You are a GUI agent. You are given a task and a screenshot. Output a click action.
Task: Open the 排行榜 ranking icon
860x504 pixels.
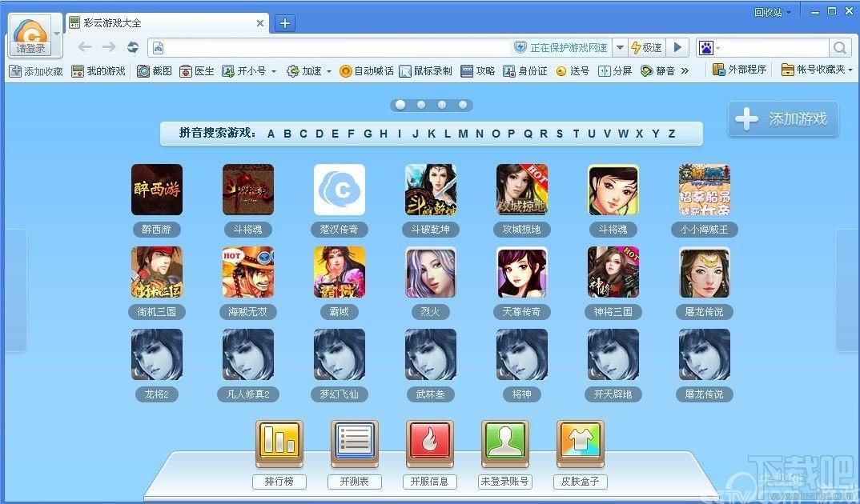coord(279,444)
